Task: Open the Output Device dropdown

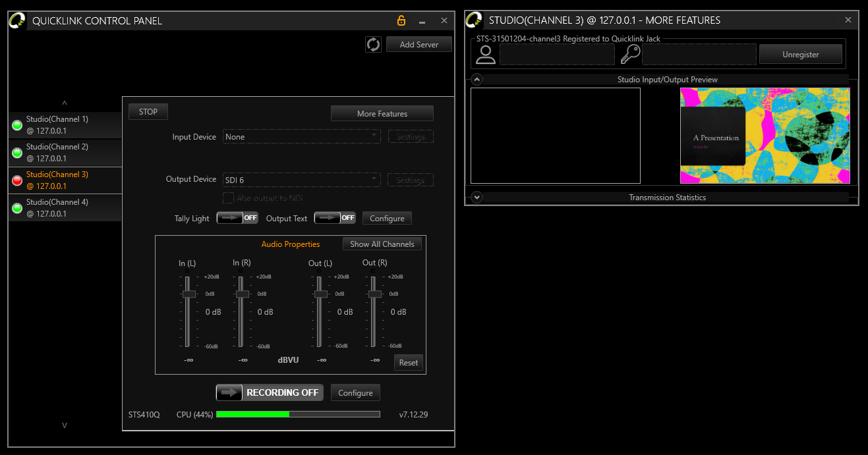Action: 302,180
